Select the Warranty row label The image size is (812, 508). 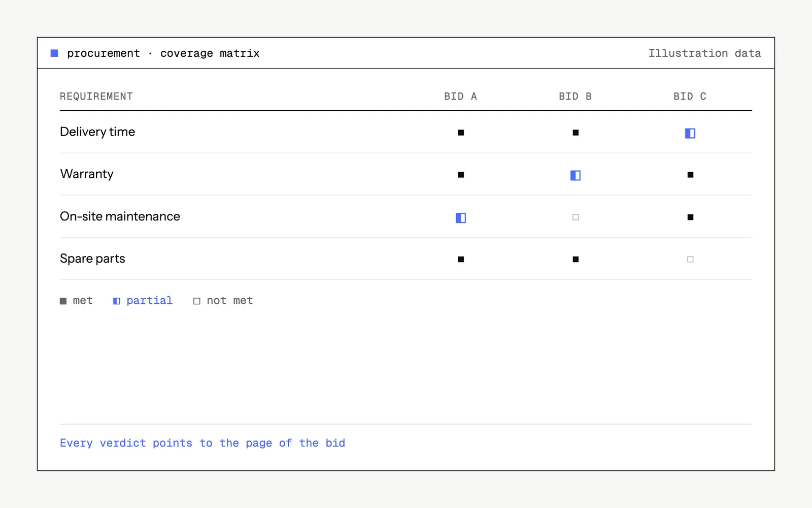tap(87, 174)
